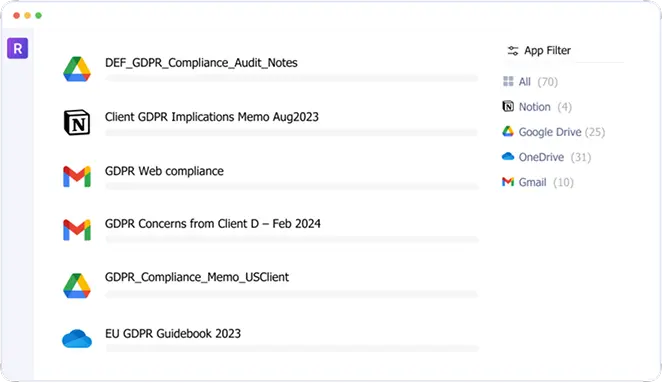Click Gmail icon beside GDPR Web compliance

click(77, 176)
